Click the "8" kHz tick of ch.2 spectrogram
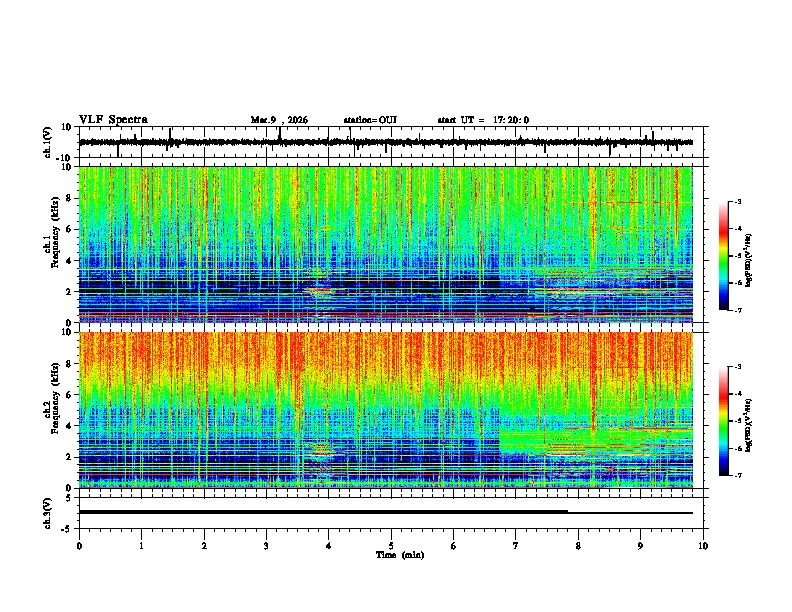This screenshot has width=792, height=612. (x=70, y=364)
